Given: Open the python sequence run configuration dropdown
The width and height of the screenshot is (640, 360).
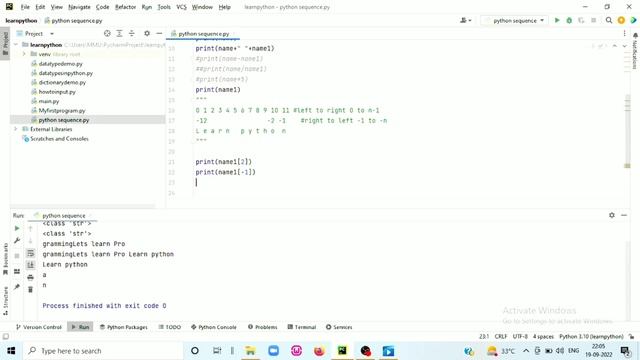Looking at the screenshot, I should pyautogui.click(x=515, y=20).
